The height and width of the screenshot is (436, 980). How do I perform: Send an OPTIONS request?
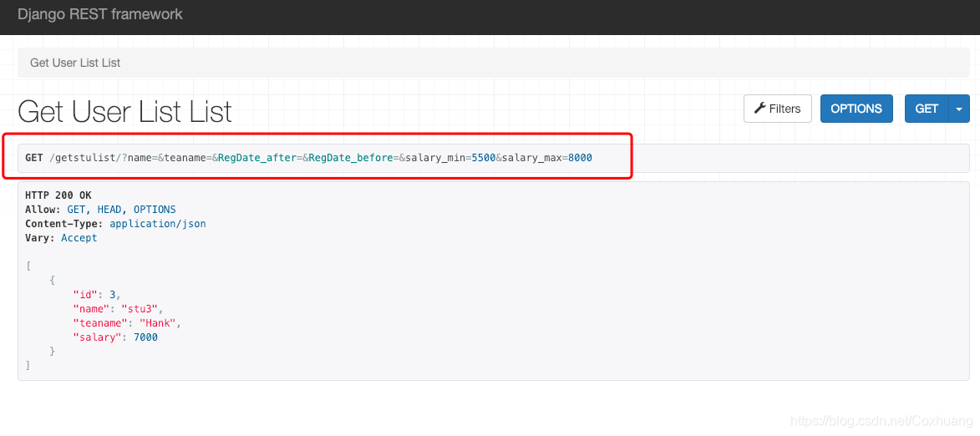pos(856,109)
